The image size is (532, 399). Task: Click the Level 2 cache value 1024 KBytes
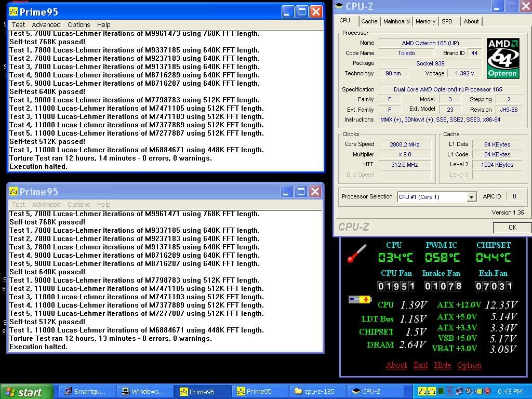click(497, 165)
